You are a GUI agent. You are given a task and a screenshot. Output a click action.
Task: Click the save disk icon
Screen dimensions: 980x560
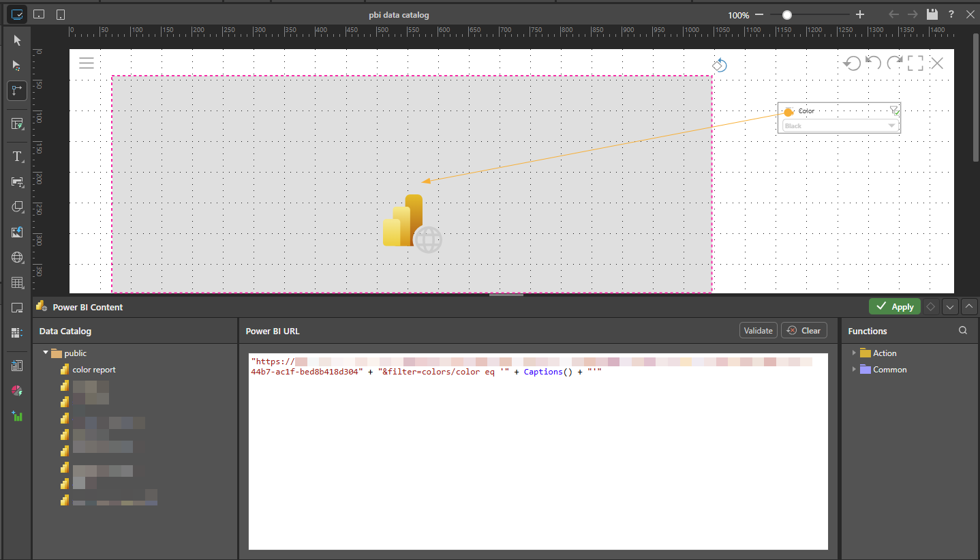coord(932,14)
